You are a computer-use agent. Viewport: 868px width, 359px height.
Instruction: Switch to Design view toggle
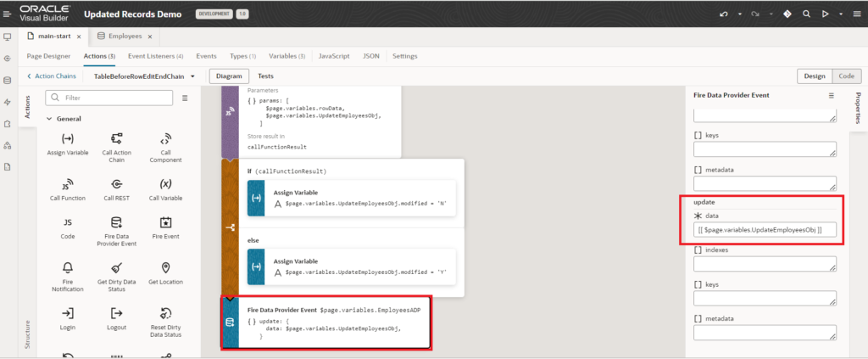(815, 76)
